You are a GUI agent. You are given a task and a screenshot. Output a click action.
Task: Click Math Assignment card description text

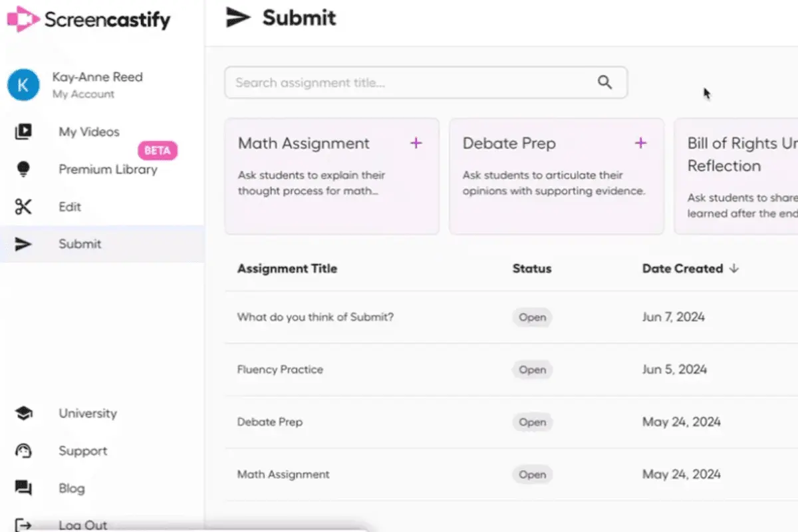(x=312, y=184)
